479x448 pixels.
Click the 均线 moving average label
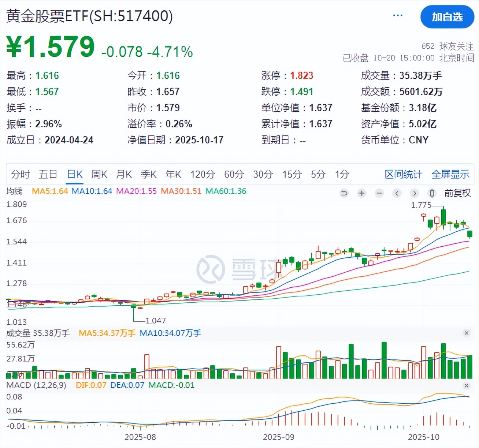coord(14,191)
